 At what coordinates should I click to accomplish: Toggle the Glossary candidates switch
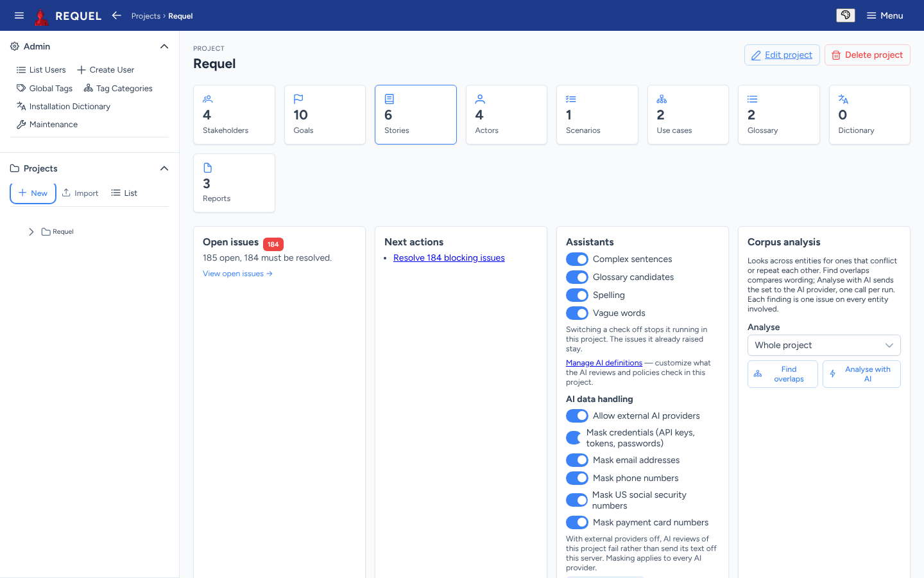point(577,277)
